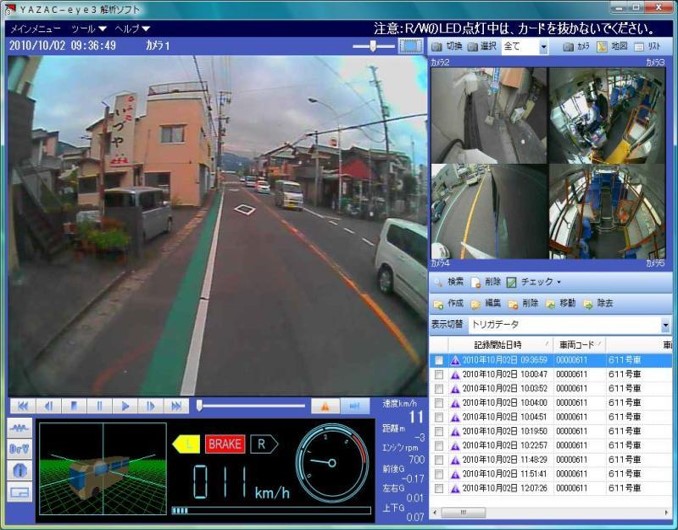The width and height of the screenshot is (678, 530).
Task: Jump to the start with the rewind button
Action: (x=21, y=406)
